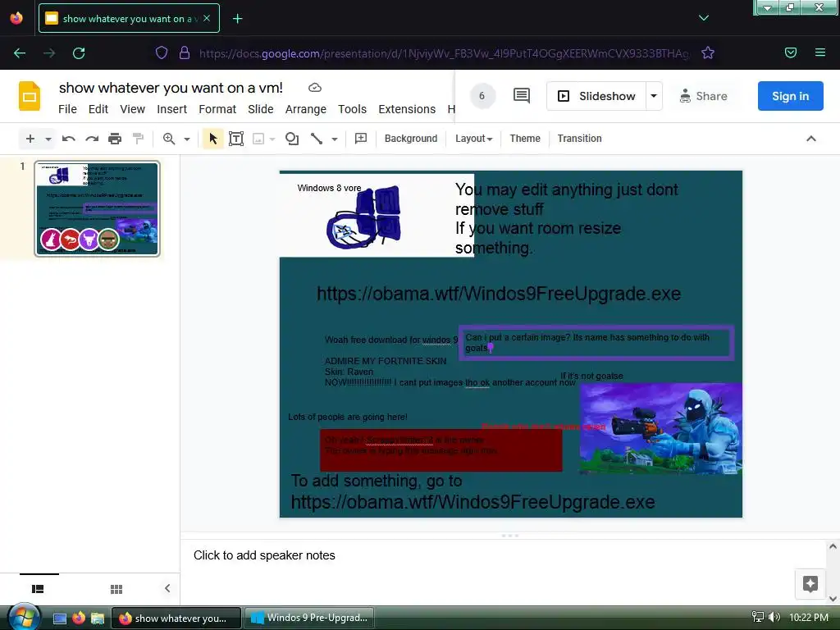Click the Background button
The image size is (840, 630).
click(x=411, y=138)
